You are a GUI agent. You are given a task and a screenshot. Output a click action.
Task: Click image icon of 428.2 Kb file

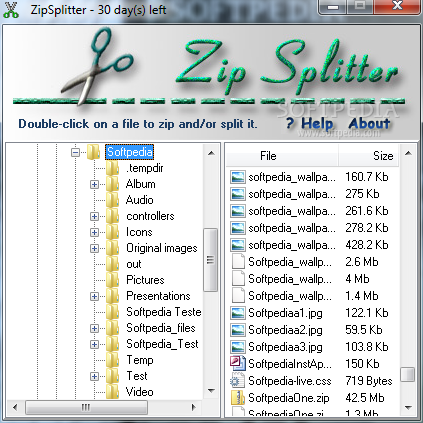point(237,245)
